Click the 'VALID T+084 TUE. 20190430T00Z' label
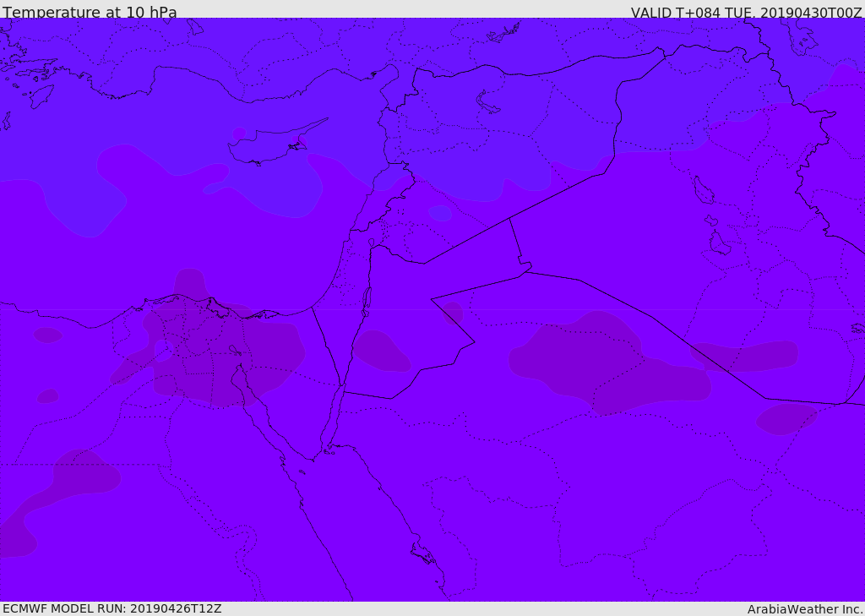The width and height of the screenshot is (865, 616). pos(747,12)
